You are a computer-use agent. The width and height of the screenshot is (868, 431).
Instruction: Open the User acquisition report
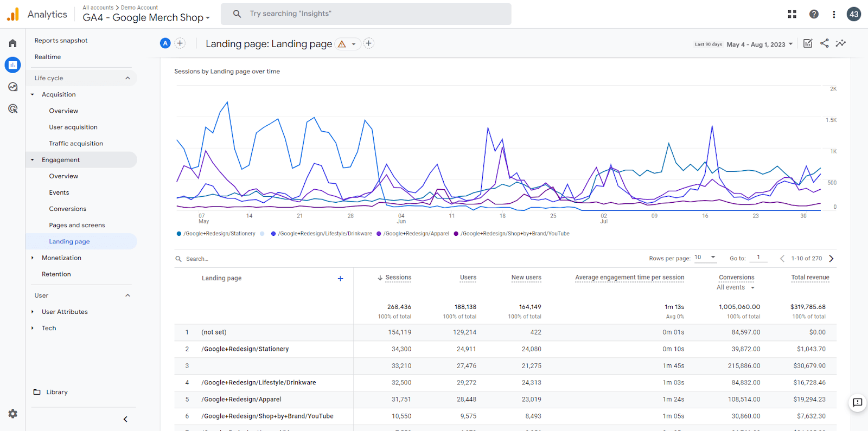73,127
